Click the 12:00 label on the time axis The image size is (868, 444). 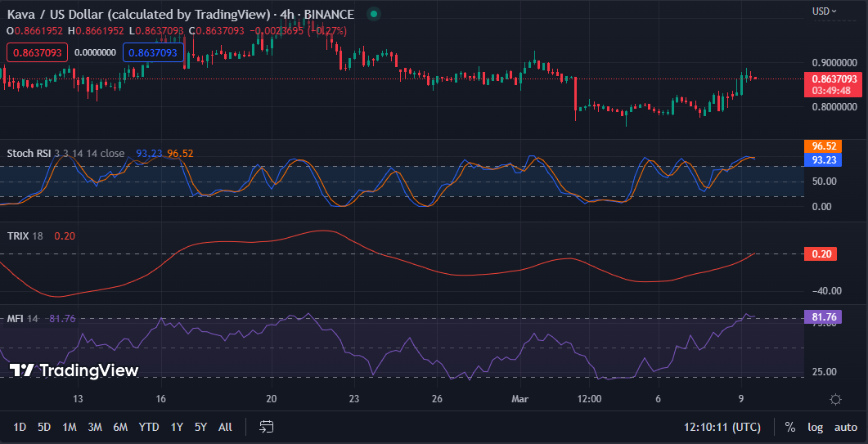coord(589,398)
